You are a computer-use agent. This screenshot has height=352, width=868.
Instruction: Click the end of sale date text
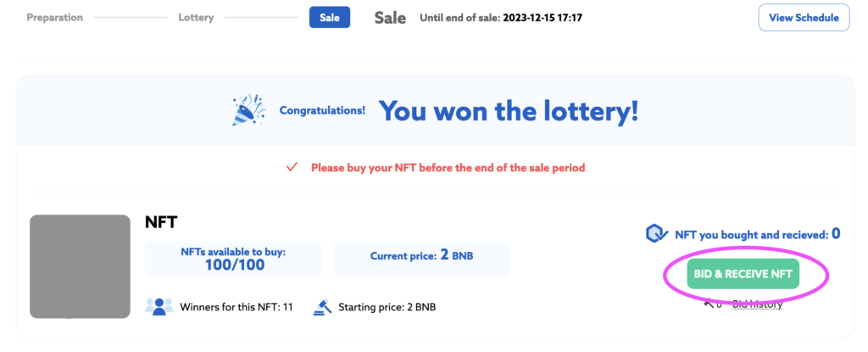(x=542, y=18)
